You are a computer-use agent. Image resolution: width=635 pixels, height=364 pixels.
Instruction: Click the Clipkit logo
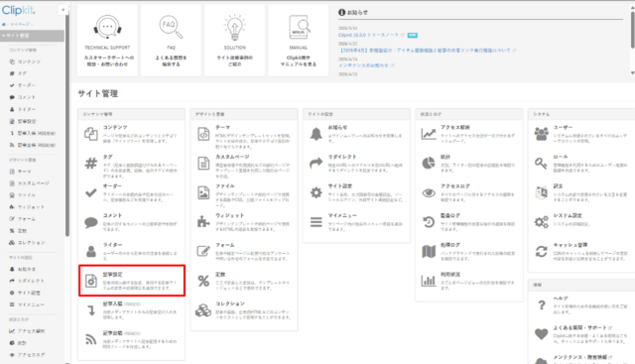point(18,10)
